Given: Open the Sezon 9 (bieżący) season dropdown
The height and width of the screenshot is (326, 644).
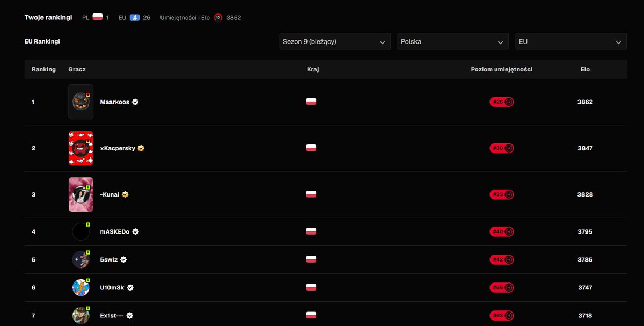Looking at the screenshot, I should pyautogui.click(x=335, y=41).
